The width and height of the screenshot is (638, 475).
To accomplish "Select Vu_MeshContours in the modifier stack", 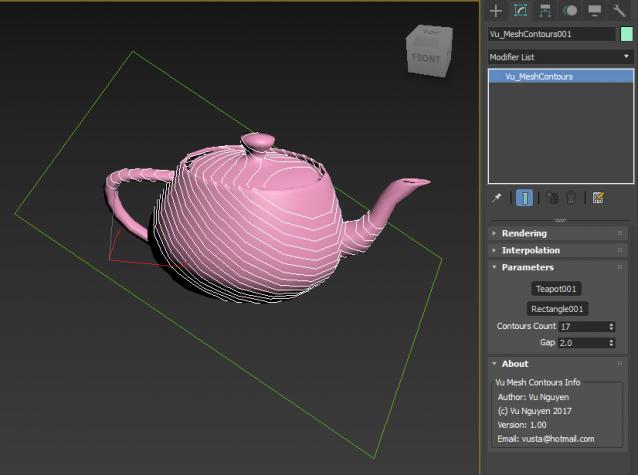I will (x=539, y=76).
